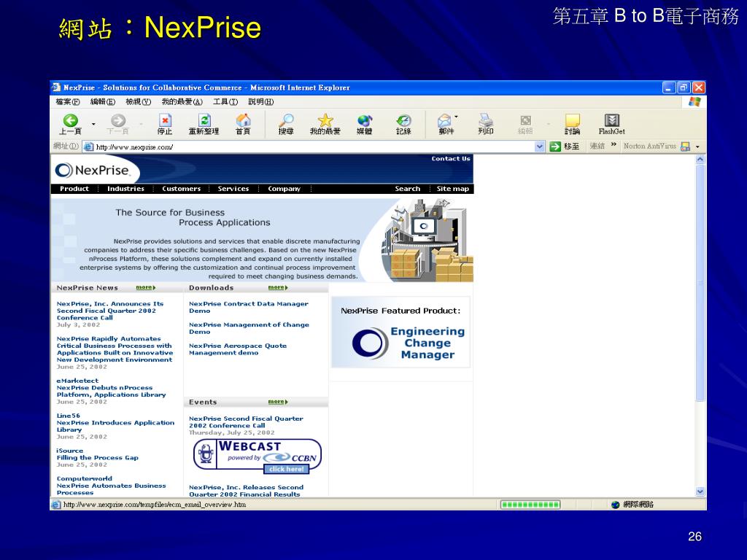Click the IE page icon in address bar

pos(88,147)
